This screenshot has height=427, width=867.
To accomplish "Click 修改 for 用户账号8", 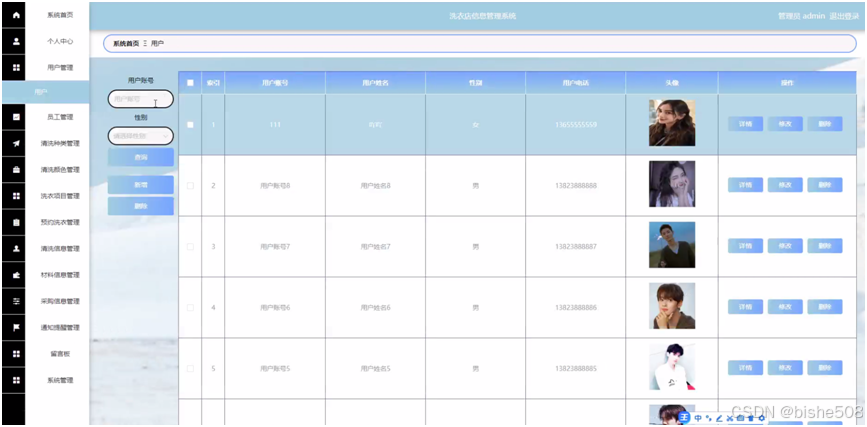I will 785,185.
